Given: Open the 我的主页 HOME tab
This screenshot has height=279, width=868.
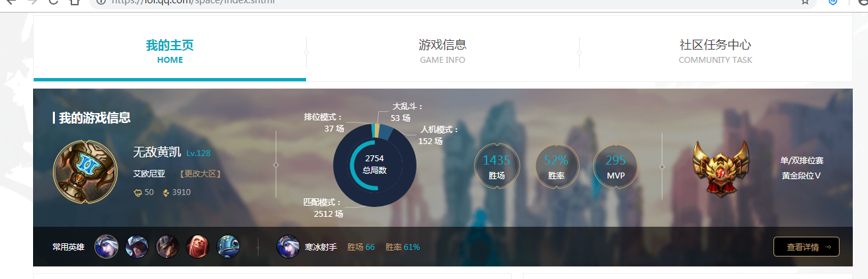Looking at the screenshot, I should pyautogui.click(x=170, y=52).
